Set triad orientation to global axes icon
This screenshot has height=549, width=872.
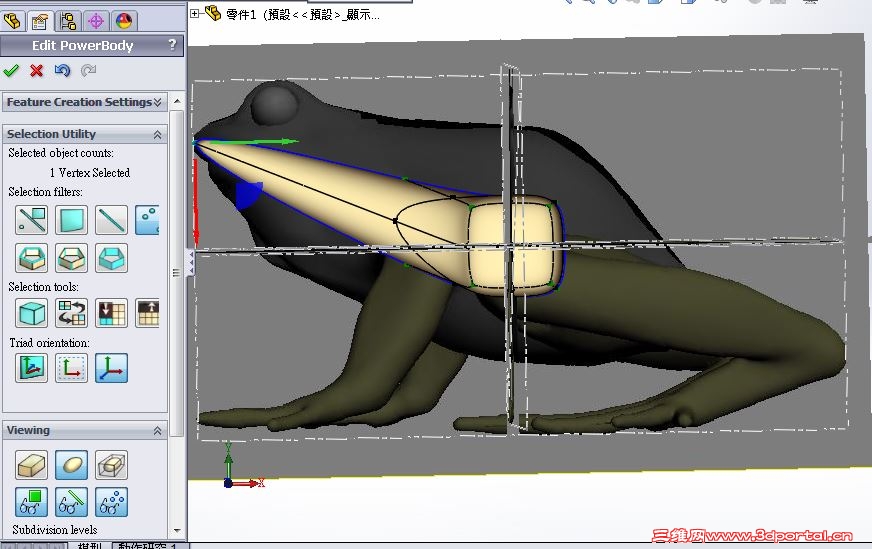(x=111, y=368)
